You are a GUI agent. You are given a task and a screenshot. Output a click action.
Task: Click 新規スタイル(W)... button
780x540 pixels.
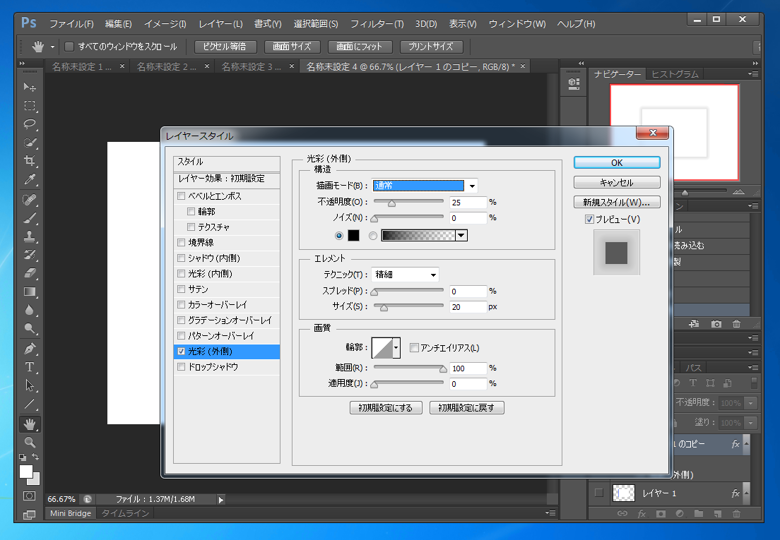[x=617, y=202]
